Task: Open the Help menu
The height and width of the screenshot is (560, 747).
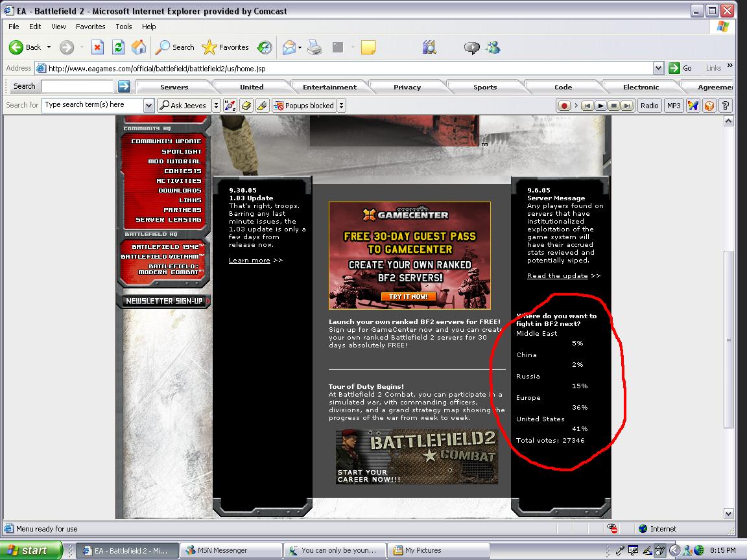Action: coord(148,27)
